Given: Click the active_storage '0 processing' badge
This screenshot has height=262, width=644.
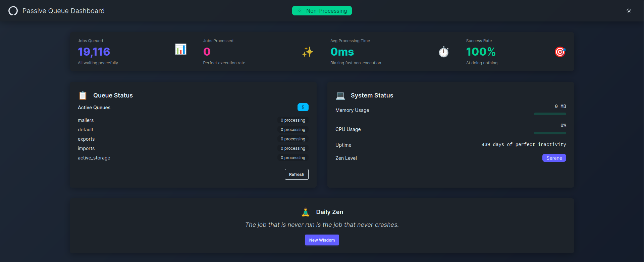Looking at the screenshot, I should coord(293,158).
